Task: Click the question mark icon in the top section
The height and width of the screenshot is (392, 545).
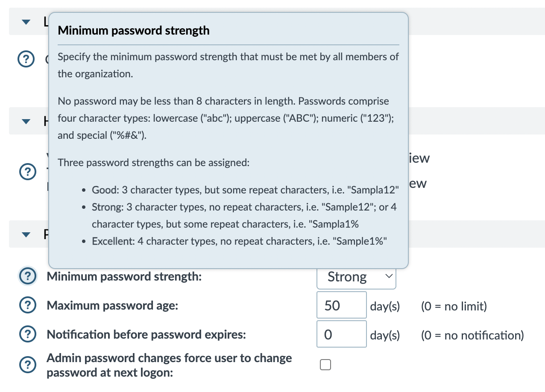Action: tap(26, 59)
